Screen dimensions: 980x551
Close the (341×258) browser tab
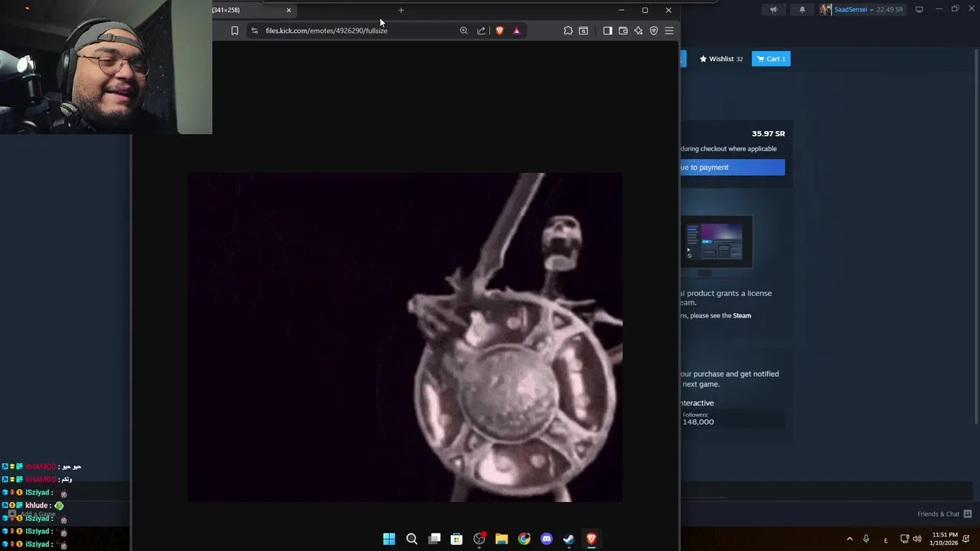289,10
